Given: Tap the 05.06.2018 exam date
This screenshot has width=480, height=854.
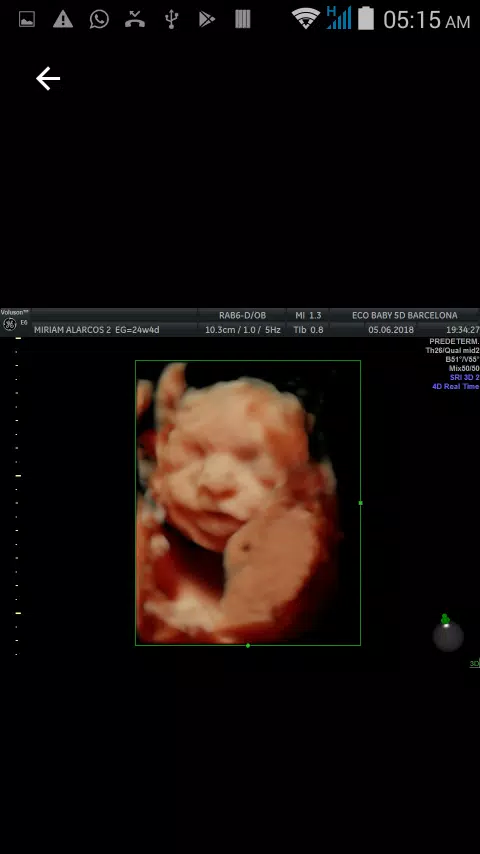Looking at the screenshot, I should 391,330.
